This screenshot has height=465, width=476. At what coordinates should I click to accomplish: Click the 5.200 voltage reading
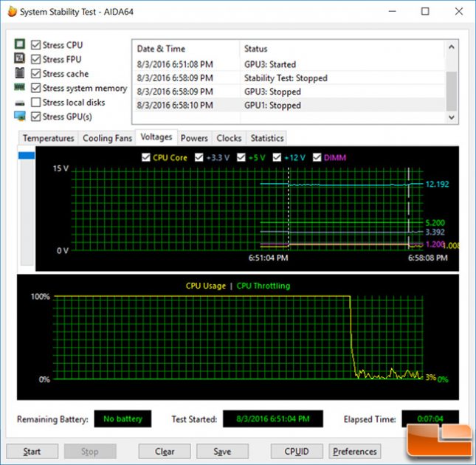coord(435,223)
